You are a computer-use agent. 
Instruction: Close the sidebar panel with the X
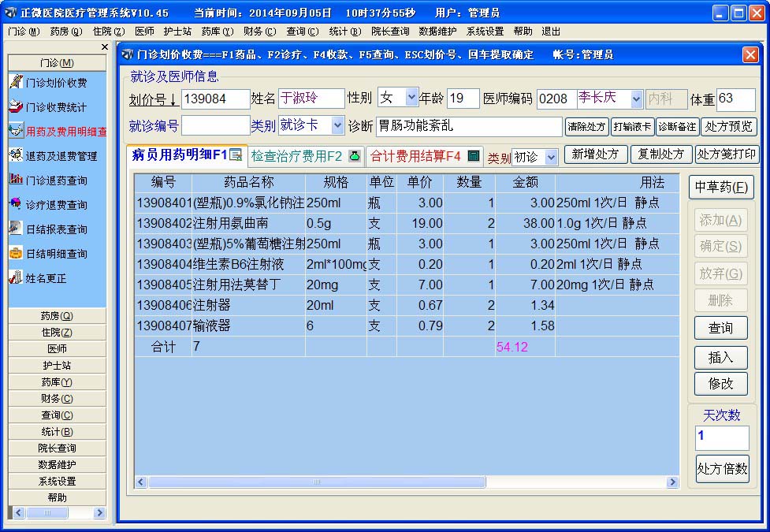coord(105,47)
